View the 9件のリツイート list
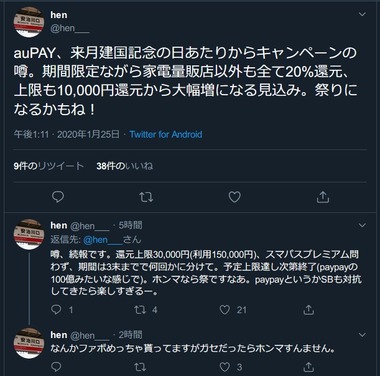The width and height of the screenshot is (380, 376). [49, 166]
